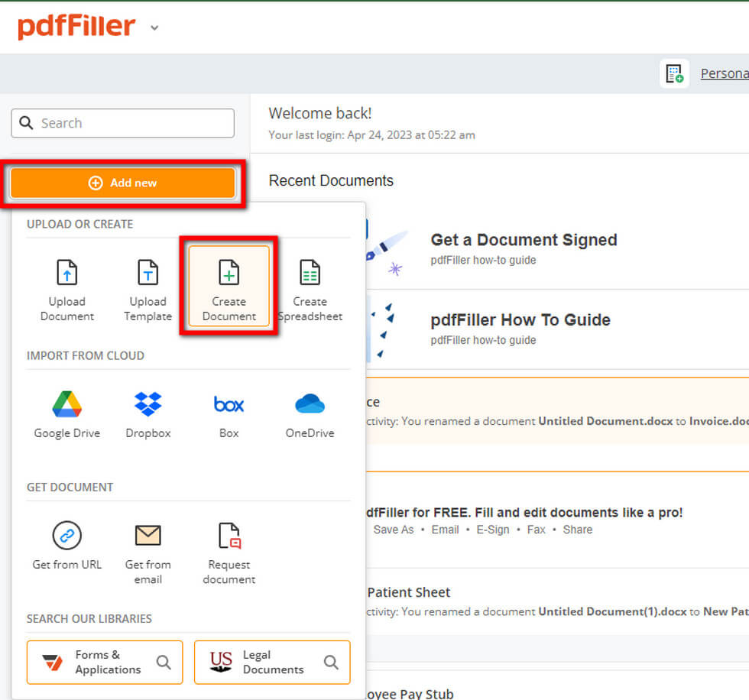Click the E-Sign link
The width and height of the screenshot is (749, 700).
[x=492, y=530]
